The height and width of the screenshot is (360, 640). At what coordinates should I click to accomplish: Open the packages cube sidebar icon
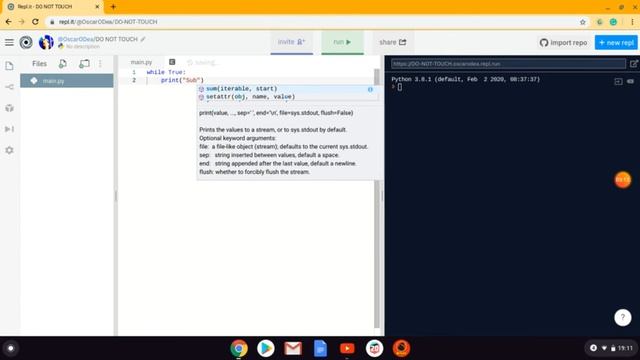(x=9, y=108)
